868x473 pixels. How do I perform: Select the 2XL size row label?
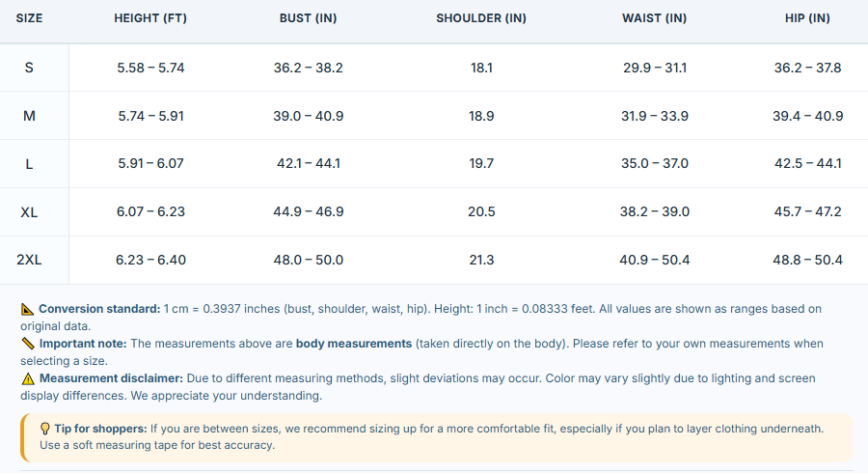(x=29, y=260)
